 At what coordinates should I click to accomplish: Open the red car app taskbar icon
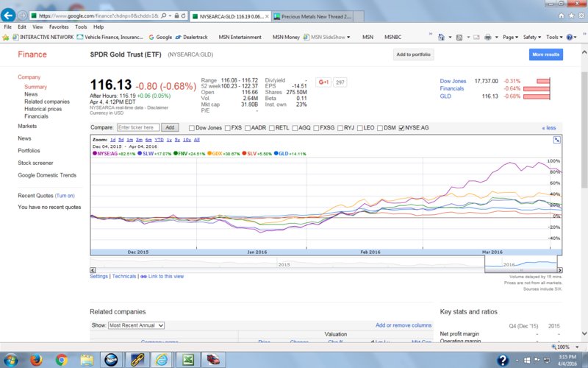tap(213, 360)
